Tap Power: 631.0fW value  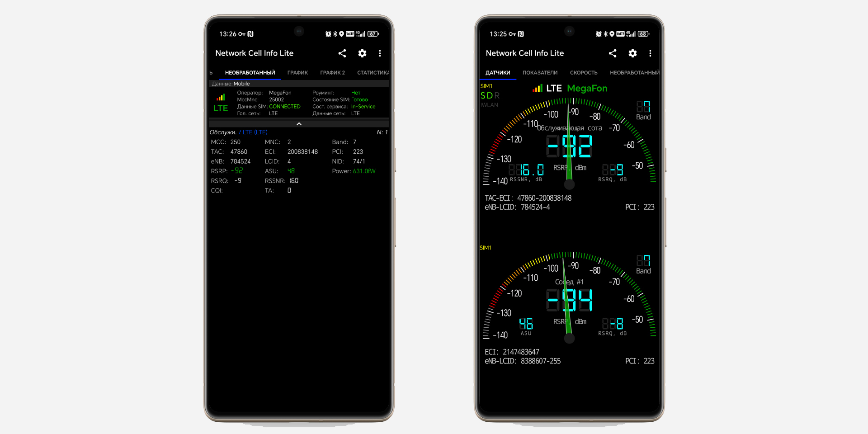[x=364, y=171]
